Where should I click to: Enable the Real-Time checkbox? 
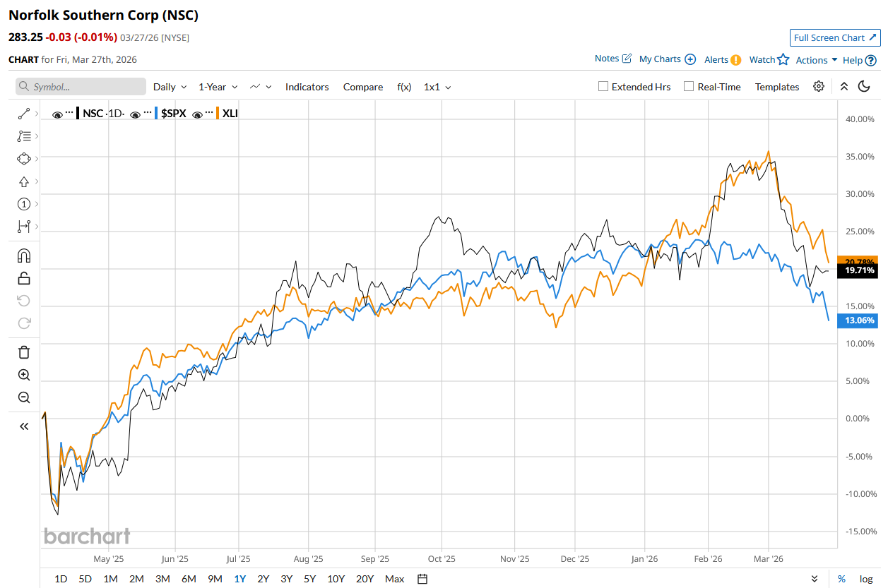click(689, 86)
